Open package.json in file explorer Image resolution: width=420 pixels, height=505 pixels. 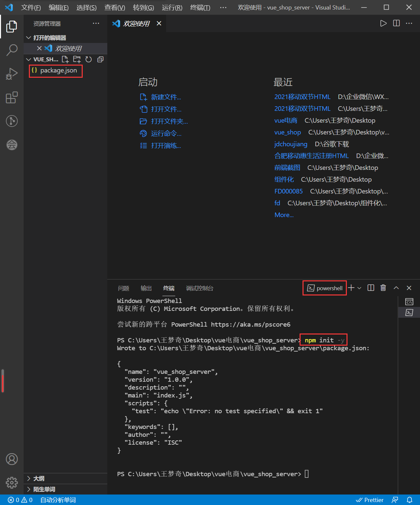pyautogui.click(x=58, y=71)
